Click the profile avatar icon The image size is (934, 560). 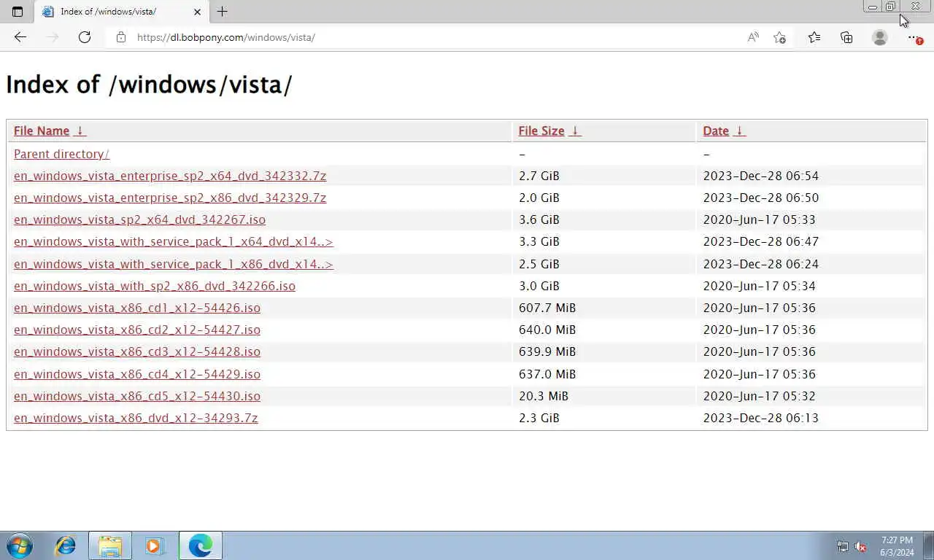[880, 37]
